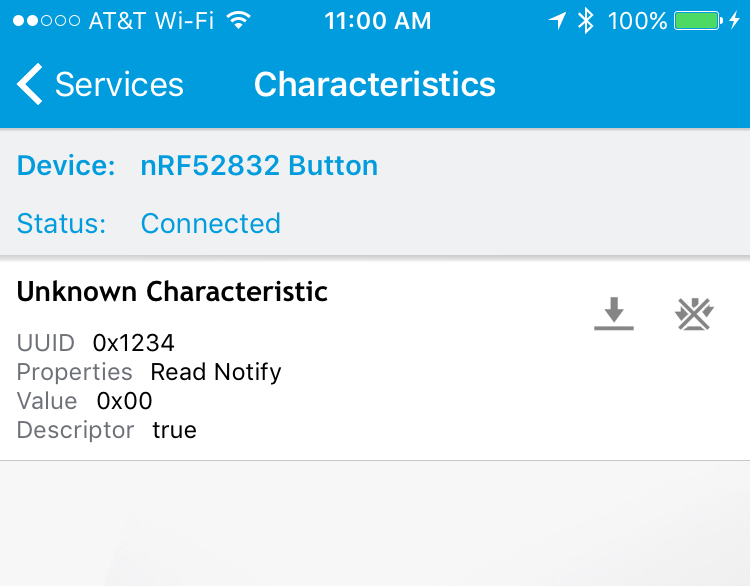Viewport: 750px width, 586px height.
Task: Tap the location arrow status icon
Action: point(557,21)
